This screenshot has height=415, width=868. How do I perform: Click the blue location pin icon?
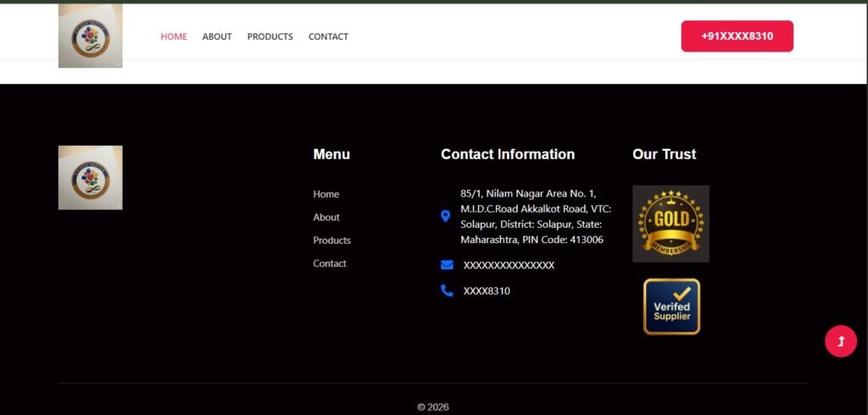(446, 217)
